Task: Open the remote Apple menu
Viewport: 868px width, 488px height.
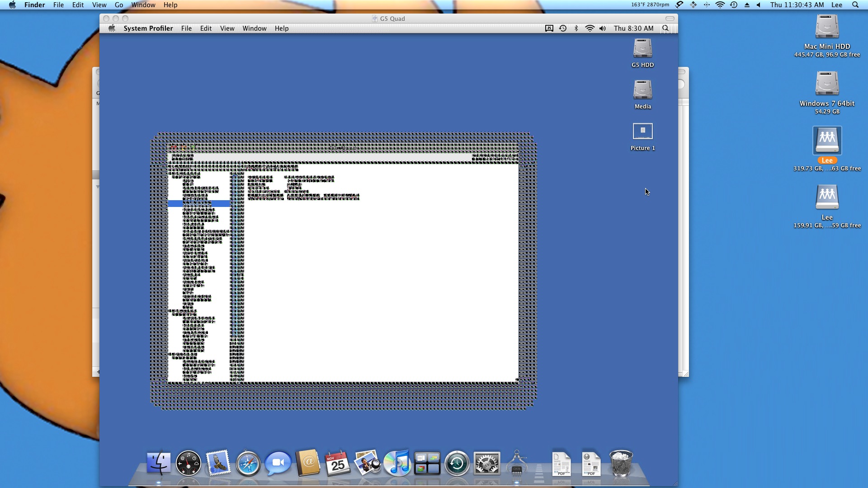Action: [112, 28]
